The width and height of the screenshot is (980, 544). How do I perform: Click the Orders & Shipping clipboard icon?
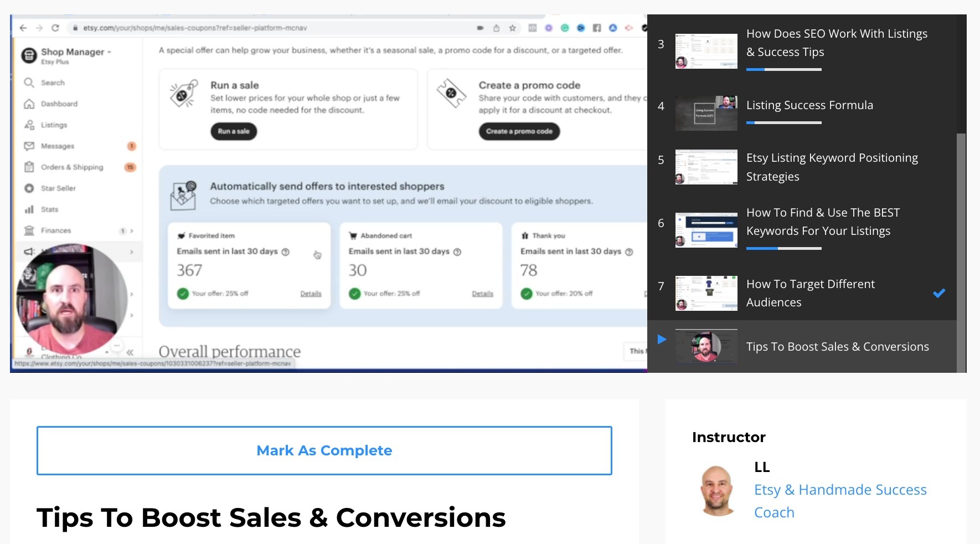click(29, 167)
